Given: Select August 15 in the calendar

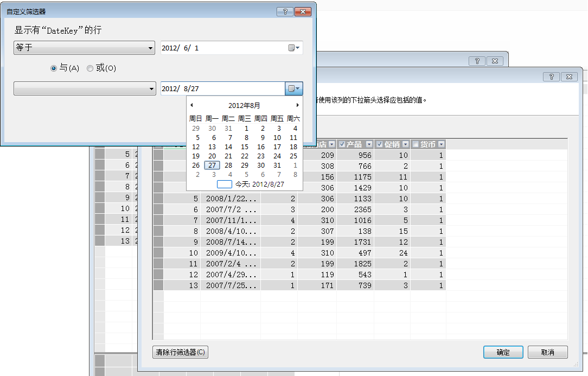Looking at the screenshot, I should pyautogui.click(x=245, y=146).
